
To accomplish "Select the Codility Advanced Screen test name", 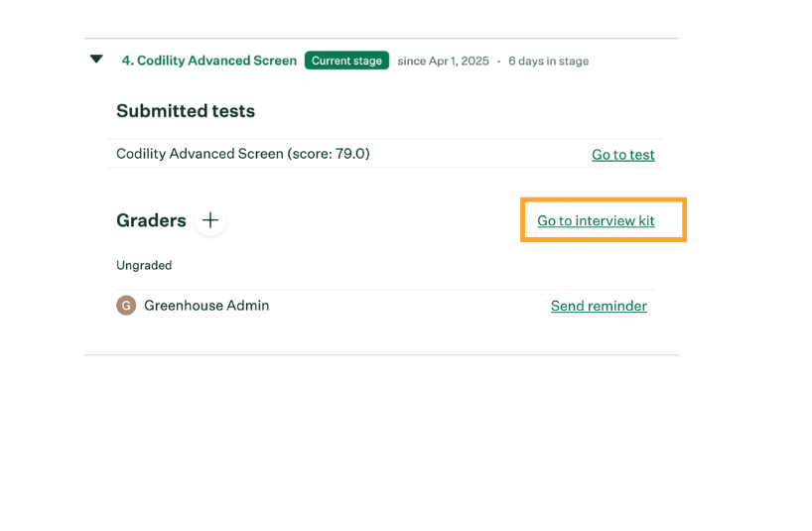I will [x=200, y=154].
